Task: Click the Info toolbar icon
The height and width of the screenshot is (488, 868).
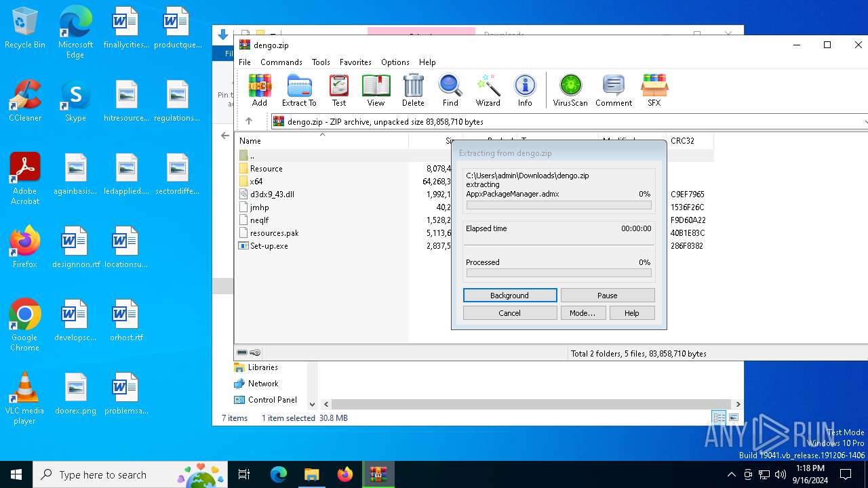Action: click(x=525, y=91)
